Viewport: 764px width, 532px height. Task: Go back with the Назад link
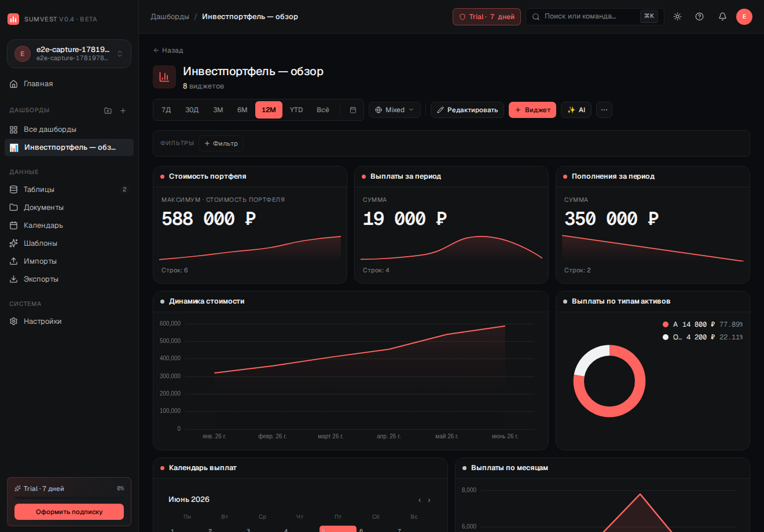pos(168,50)
